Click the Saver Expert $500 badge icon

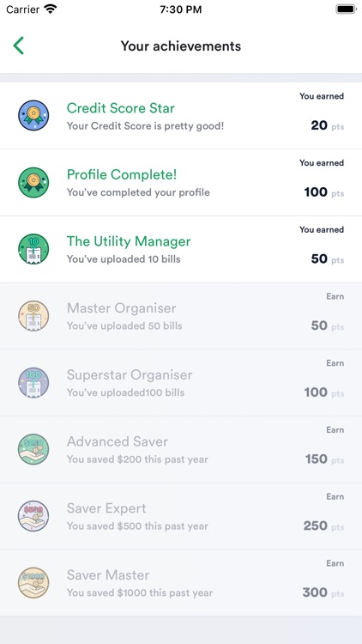33,516
